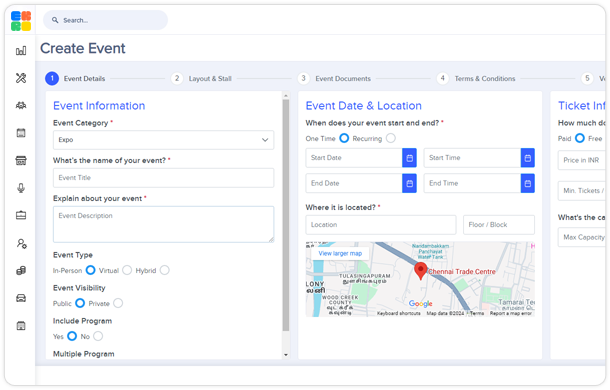Click the red Chennai Trade Centre map pin
The width and height of the screenshot is (610, 390).
pos(420,271)
